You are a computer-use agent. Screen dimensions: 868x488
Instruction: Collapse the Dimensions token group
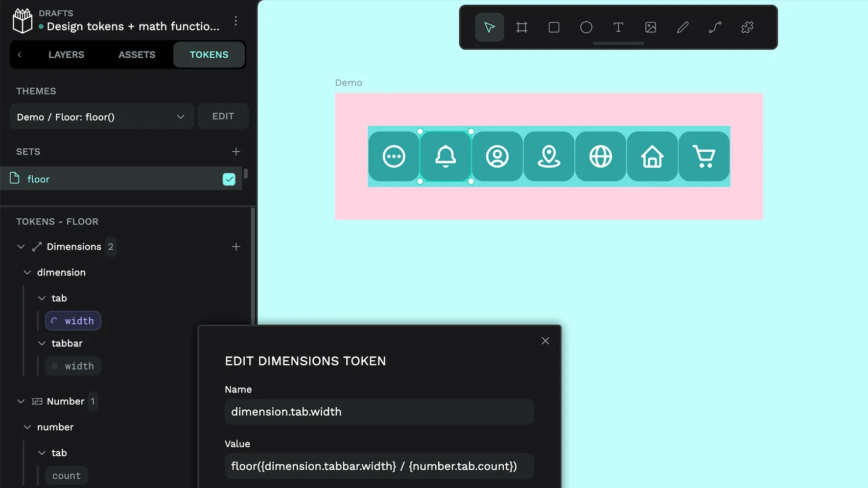click(x=21, y=247)
